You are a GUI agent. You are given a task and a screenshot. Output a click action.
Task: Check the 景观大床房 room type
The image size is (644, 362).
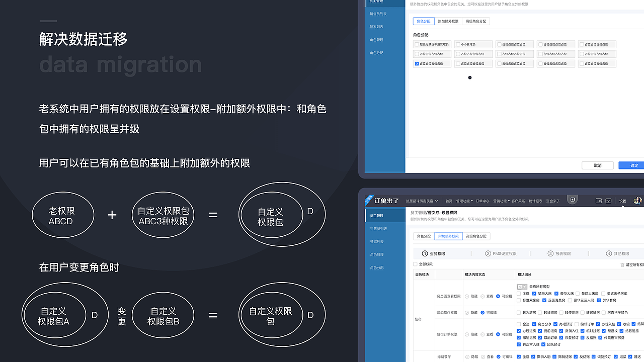click(x=579, y=293)
